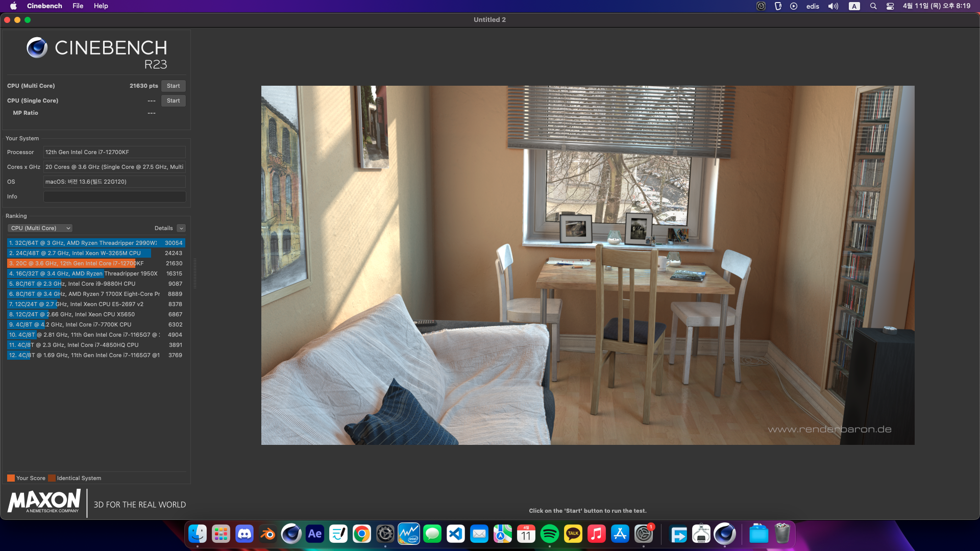Open Messages from the Dock
The width and height of the screenshot is (980, 551).
tap(432, 534)
